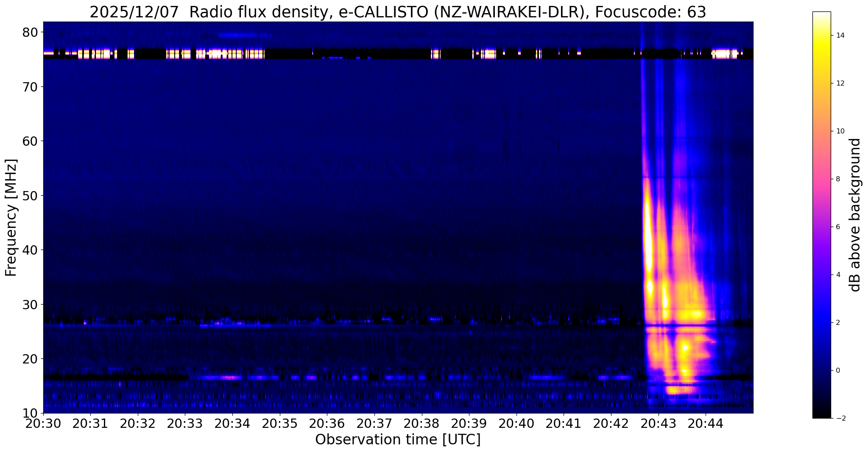Viewport: 868px width, 452px height.
Task: Click the 20:30 time tick label
Action: tap(43, 424)
